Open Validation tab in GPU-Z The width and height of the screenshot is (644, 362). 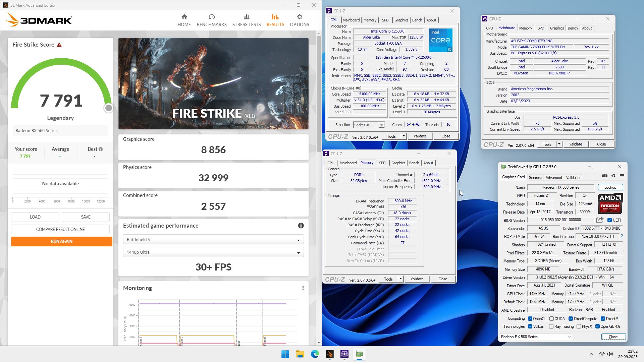[x=574, y=178]
